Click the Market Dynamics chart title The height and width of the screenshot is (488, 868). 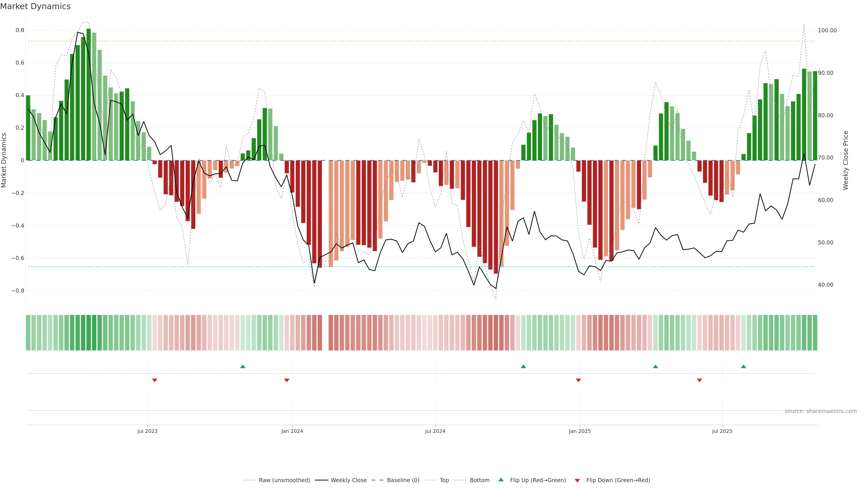35,6
